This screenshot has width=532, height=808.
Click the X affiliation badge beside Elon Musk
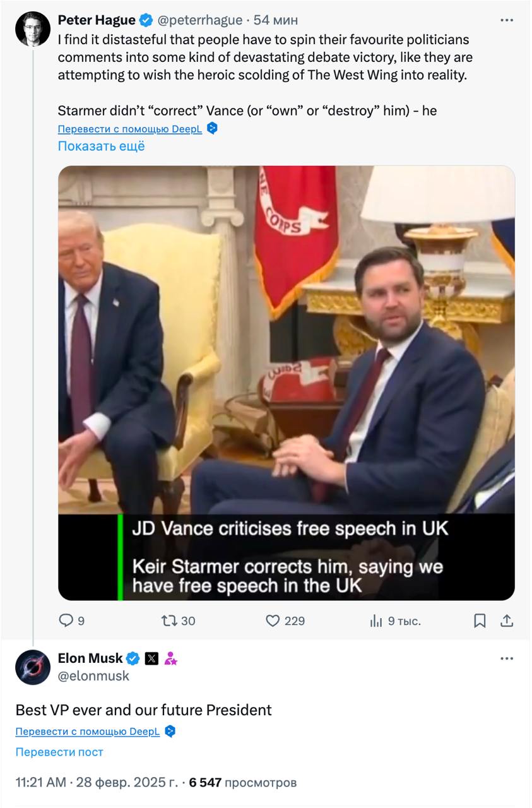(151, 658)
